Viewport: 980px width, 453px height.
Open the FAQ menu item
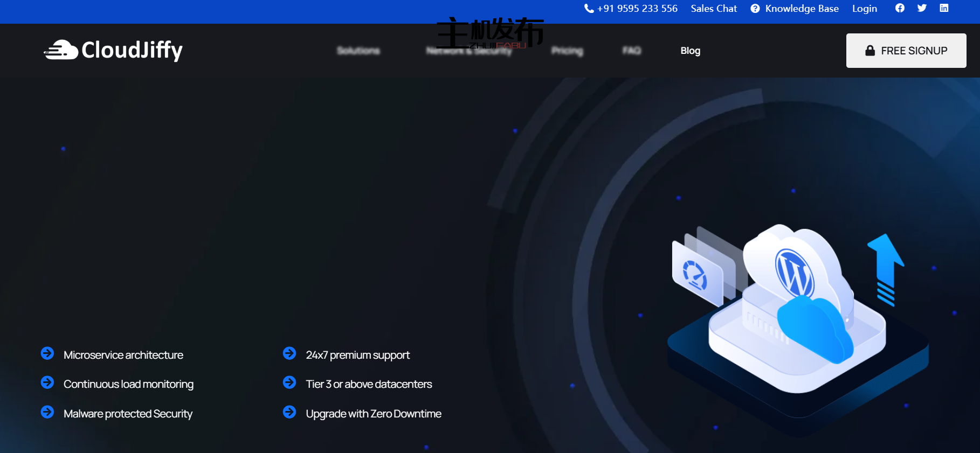632,51
